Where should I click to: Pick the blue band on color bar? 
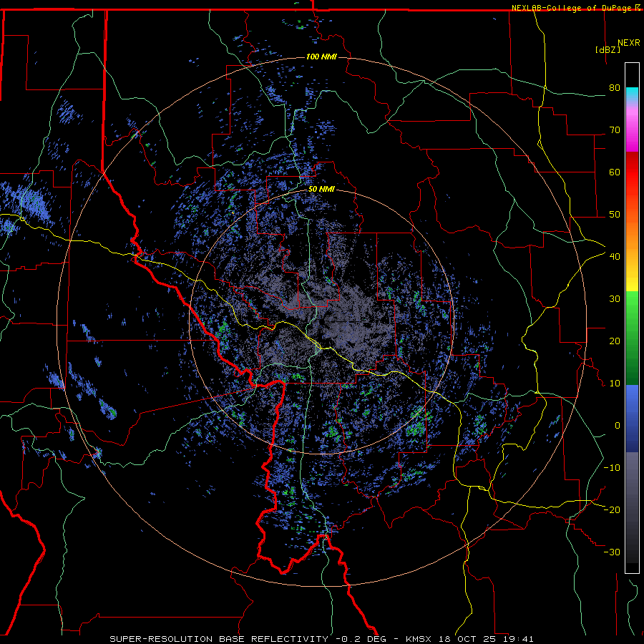pyautogui.click(x=632, y=419)
